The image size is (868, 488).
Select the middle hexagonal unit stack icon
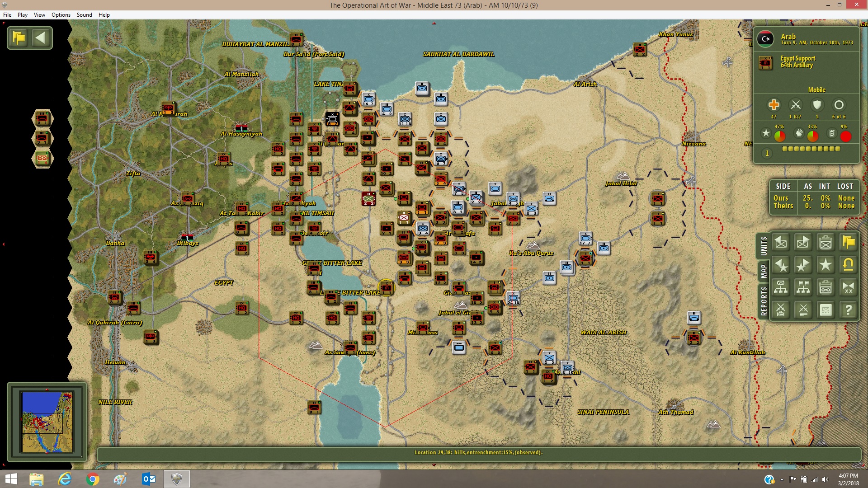pos(42,138)
